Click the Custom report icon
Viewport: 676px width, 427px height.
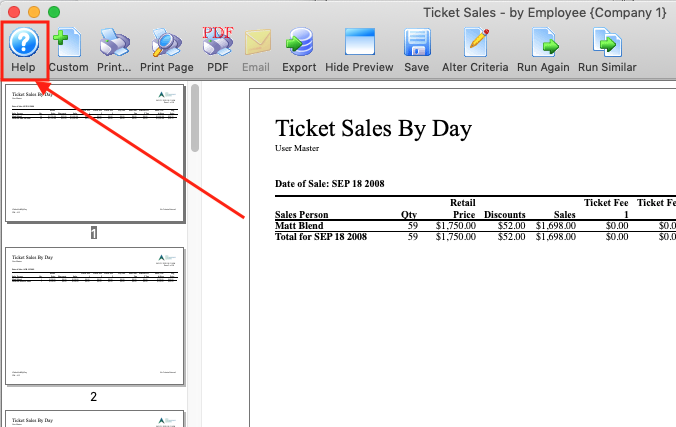tap(68, 42)
